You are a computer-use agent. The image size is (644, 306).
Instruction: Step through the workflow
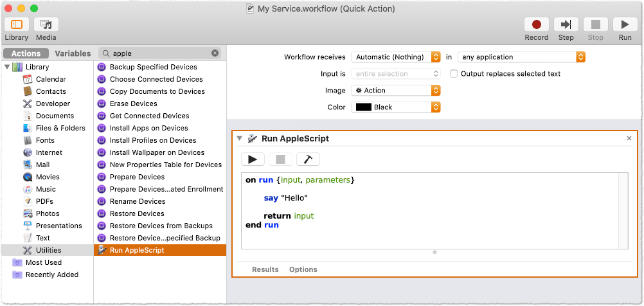(x=566, y=24)
